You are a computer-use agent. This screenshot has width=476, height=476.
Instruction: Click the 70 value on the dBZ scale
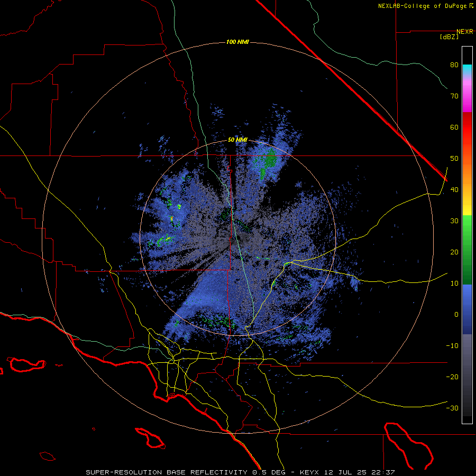[x=454, y=96]
